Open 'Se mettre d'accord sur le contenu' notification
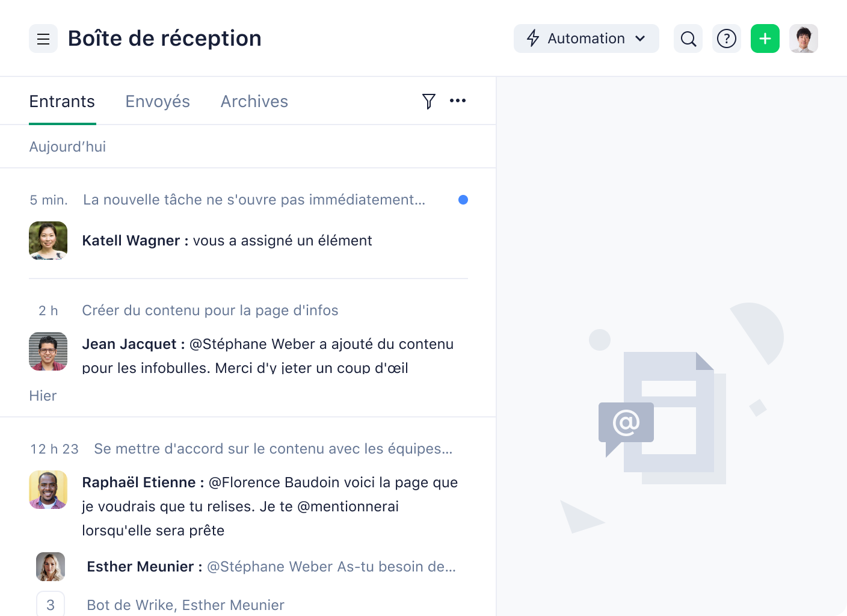 (x=273, y=449)
